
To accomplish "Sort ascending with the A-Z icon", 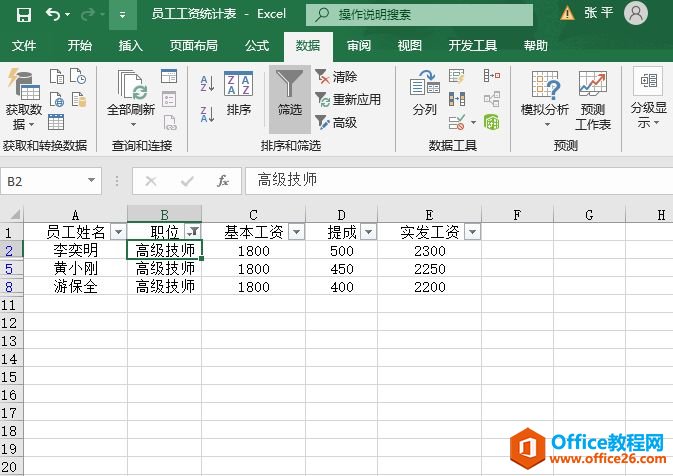I will click(207, 84).
